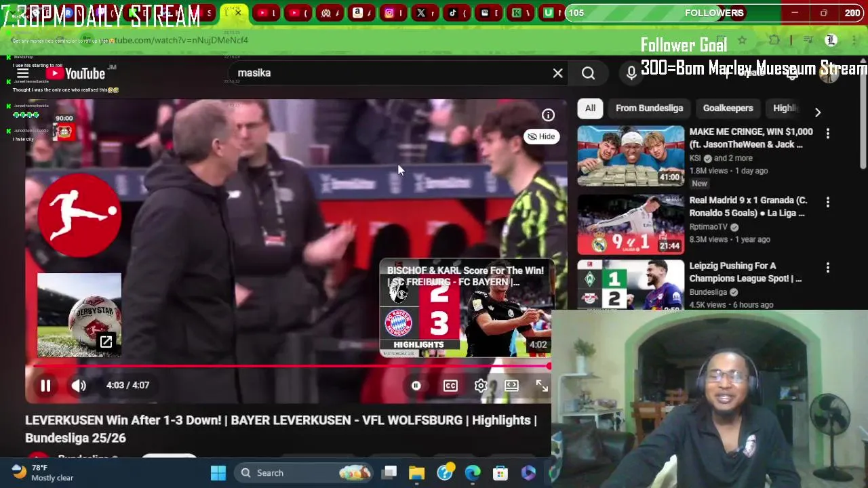Open browser three-dot menu

(x=854, y=41)
